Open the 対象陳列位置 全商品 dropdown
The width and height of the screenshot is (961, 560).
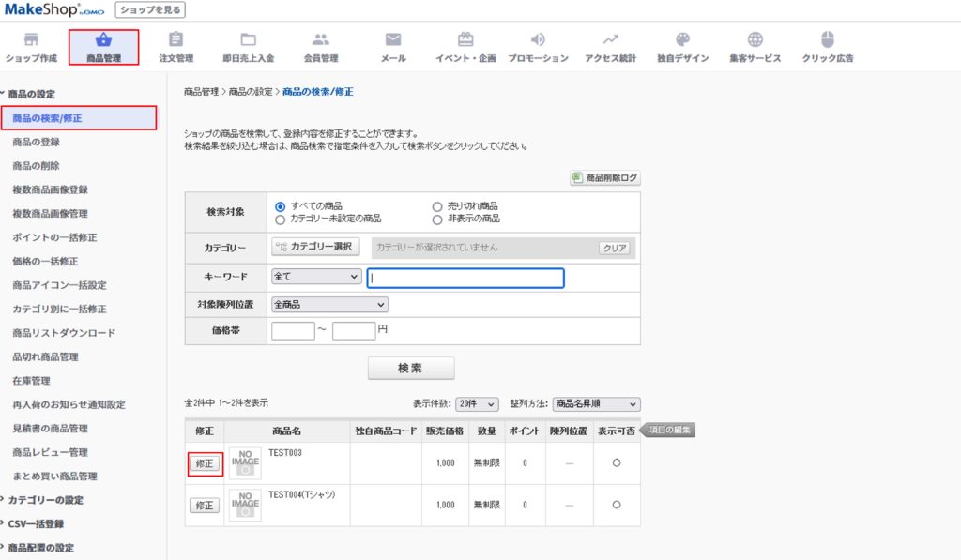(329, 305)
